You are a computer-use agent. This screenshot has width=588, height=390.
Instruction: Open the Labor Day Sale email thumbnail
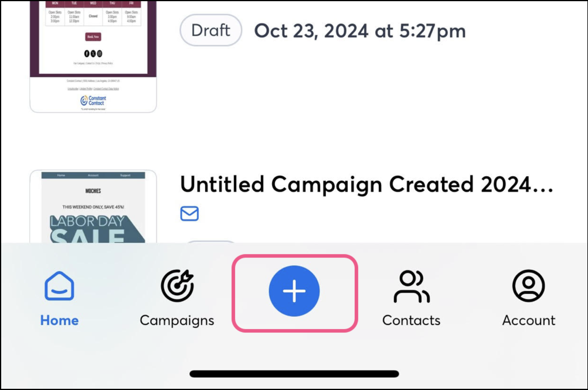(x=93, y=206)
